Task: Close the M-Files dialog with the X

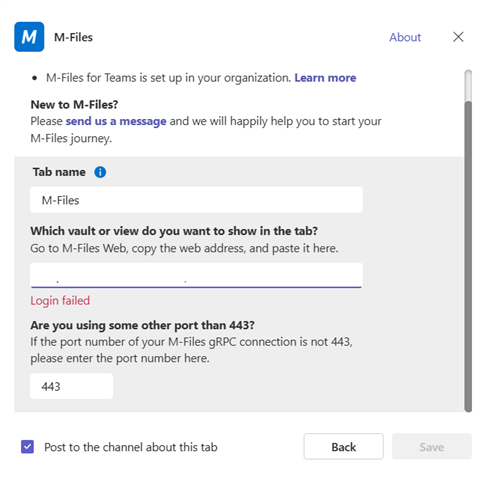Action: 458,37
